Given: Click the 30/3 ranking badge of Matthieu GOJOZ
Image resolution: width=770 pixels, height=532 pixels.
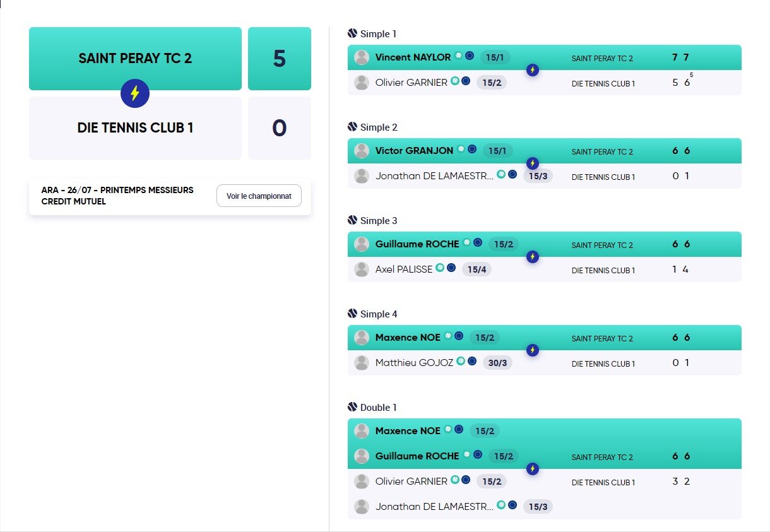Looking at the screenshot, I should pos(497,363).
